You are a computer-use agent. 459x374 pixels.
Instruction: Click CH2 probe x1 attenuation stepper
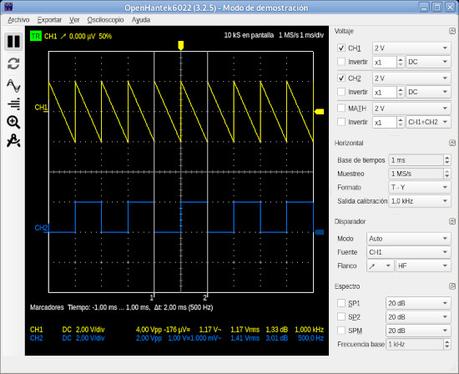[x=400, y=92]
